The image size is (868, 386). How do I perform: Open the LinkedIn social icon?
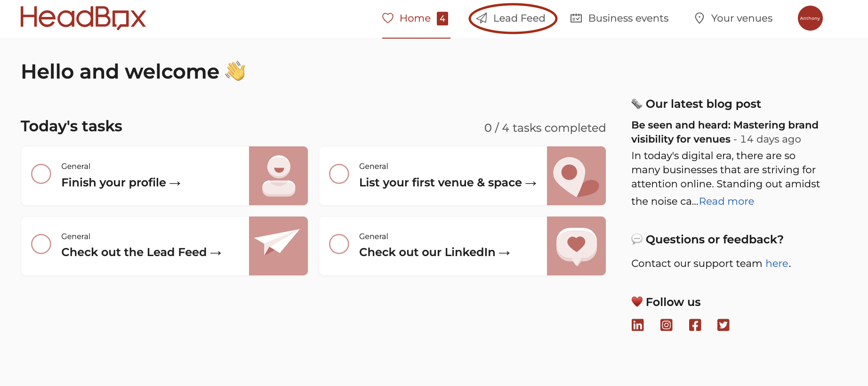click(x=637, y=325)
